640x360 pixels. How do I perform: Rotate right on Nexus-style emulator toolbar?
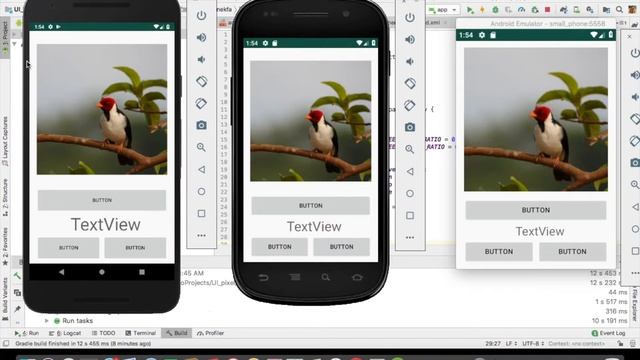tap(410, 105)
